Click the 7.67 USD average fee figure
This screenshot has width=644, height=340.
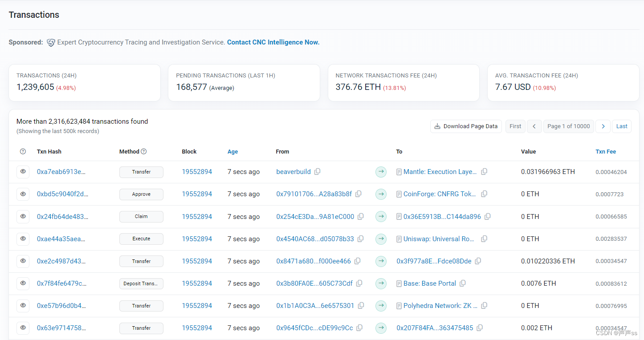pyautogui.click(x=513, y=87)
